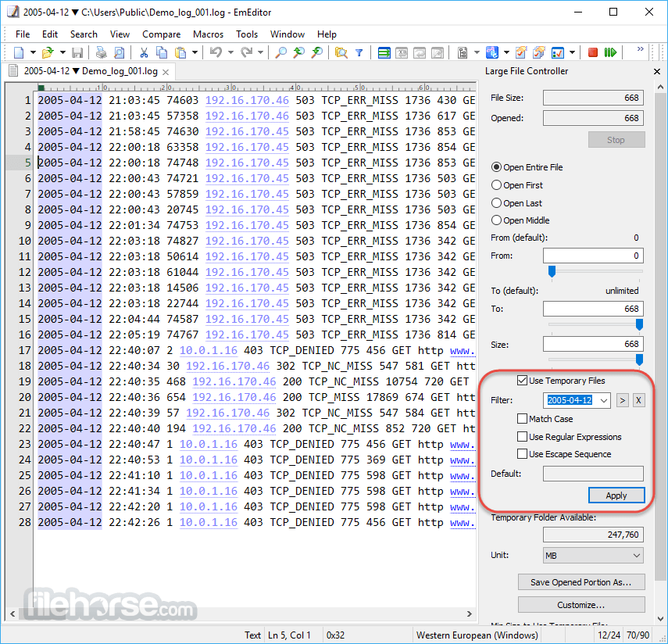Click the filter > button
Screen dimensions: 668x644
(623, 400)
